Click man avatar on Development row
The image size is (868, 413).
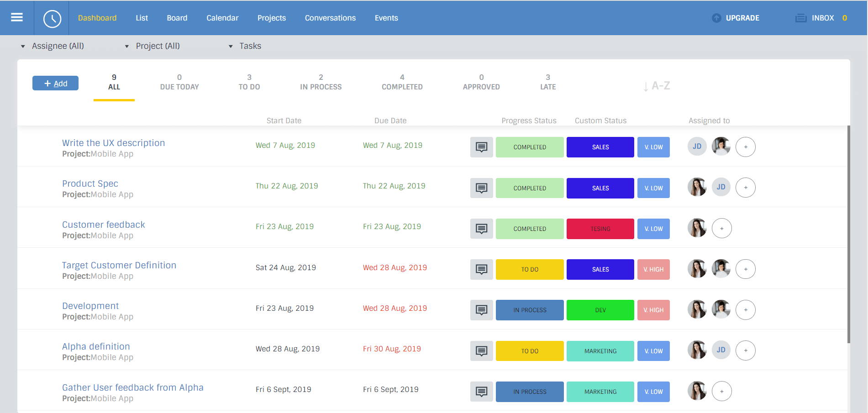(x=721, y=309)
